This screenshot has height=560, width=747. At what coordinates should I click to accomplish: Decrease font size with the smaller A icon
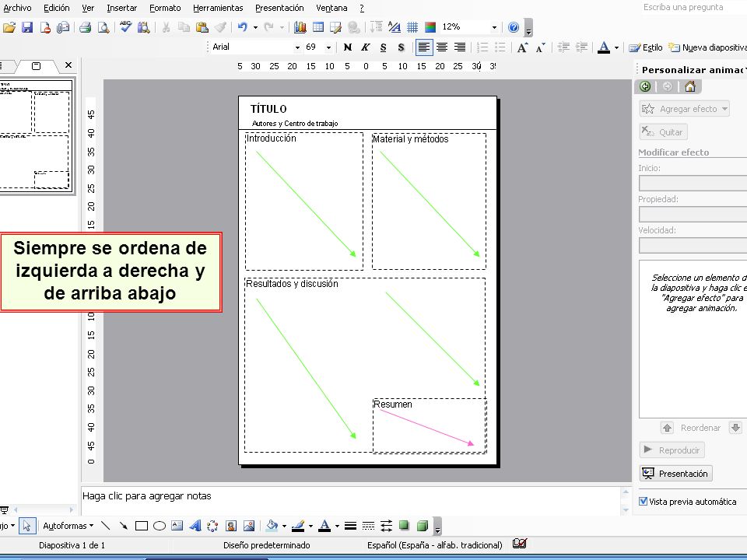pyautogui.click(x=541, y=47)
